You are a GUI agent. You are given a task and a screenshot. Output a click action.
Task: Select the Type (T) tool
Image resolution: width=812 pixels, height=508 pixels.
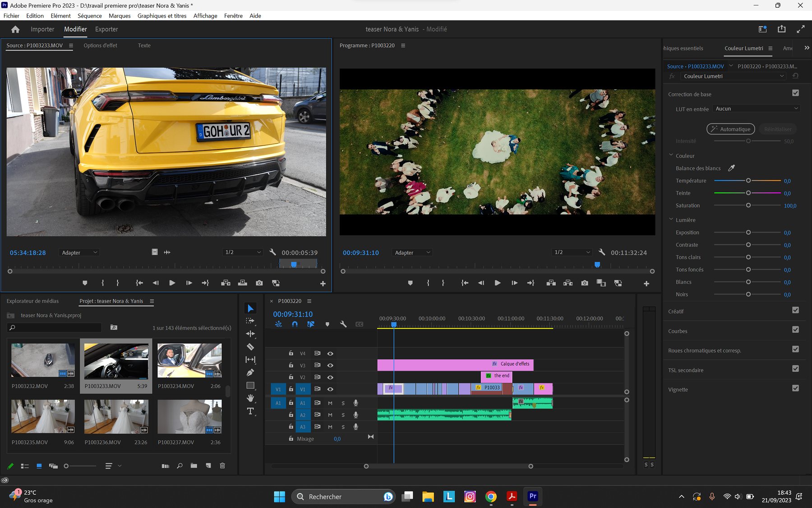(250, 411)
